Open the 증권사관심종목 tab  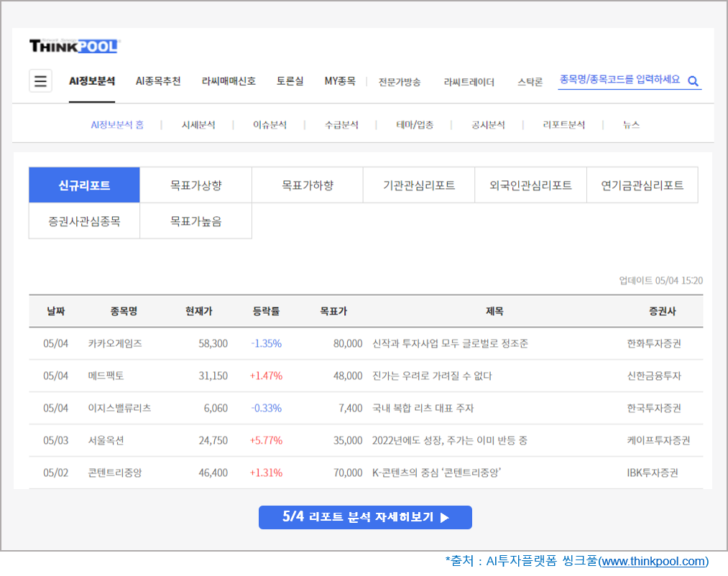tap(83, 220)
